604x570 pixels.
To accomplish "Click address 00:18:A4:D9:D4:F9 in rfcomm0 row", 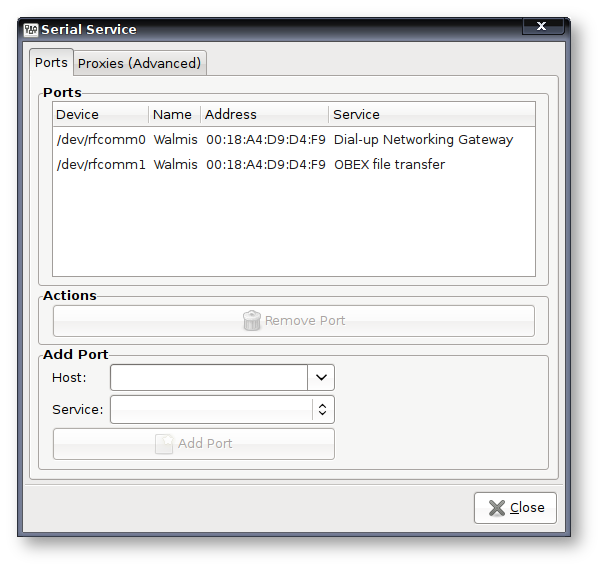I will pyautogui.click(x=266, y=139).
